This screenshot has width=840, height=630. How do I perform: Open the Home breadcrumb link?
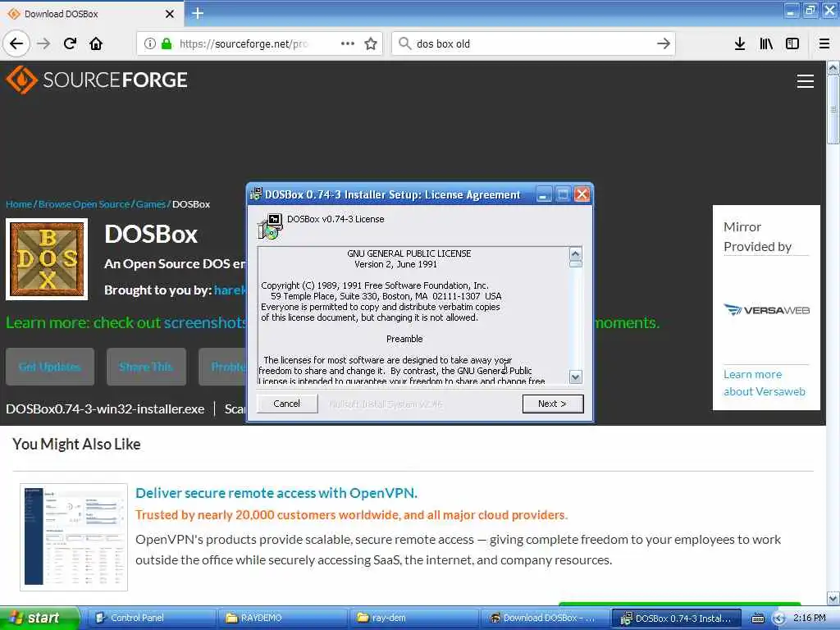coord(19,204)
